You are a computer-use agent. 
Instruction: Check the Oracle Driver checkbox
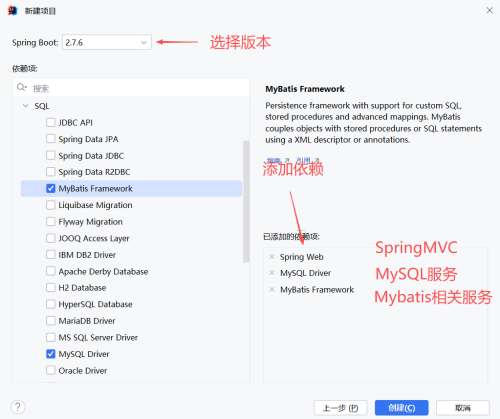[51, 370]
